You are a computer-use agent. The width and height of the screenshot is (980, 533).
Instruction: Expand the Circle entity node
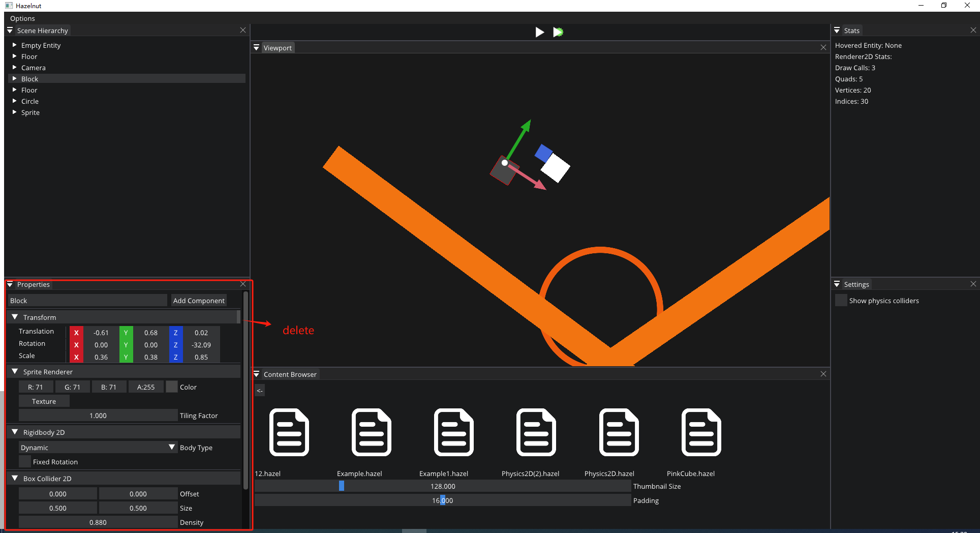[x=14, y=101]
